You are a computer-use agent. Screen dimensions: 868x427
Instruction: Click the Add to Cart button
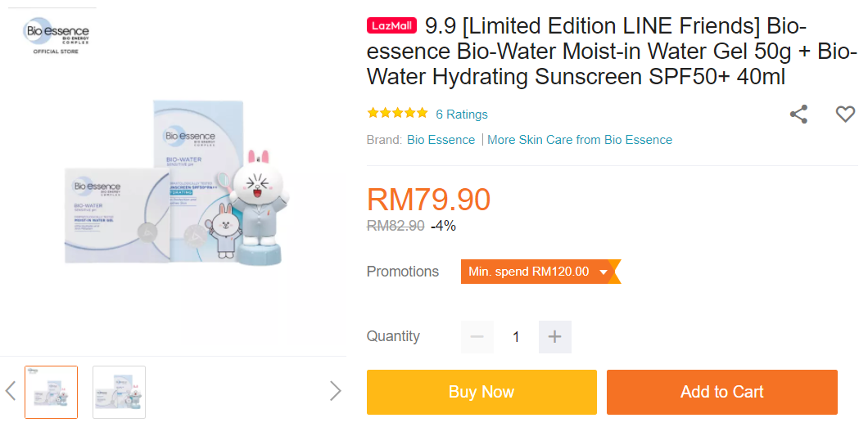[x=721, y=393]
